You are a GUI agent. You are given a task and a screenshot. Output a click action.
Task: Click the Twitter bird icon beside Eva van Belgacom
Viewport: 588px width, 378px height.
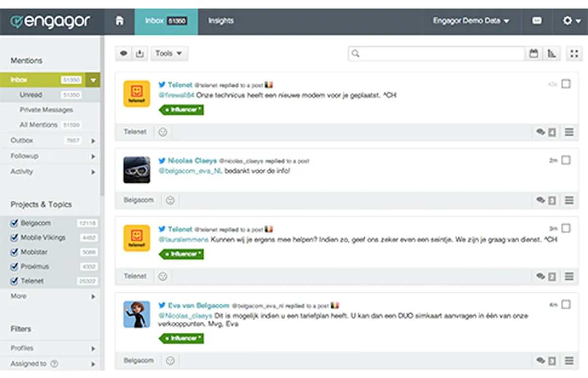point(162,305)
